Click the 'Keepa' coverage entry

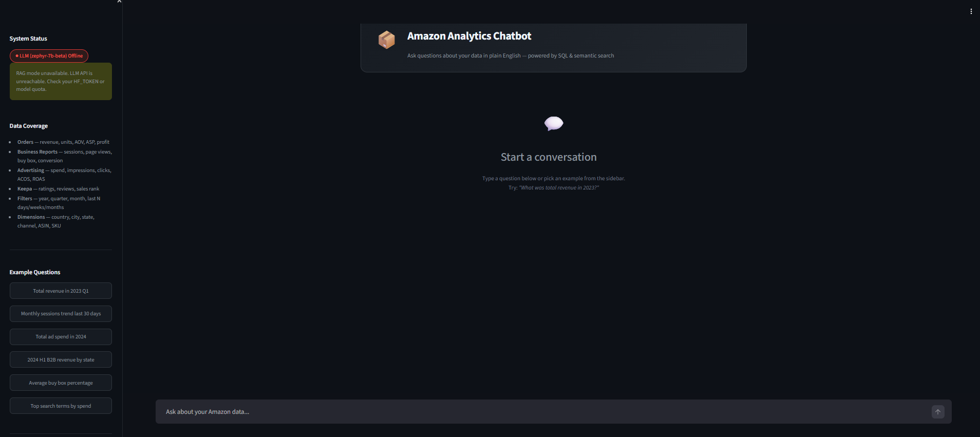(x=58, y=189)
